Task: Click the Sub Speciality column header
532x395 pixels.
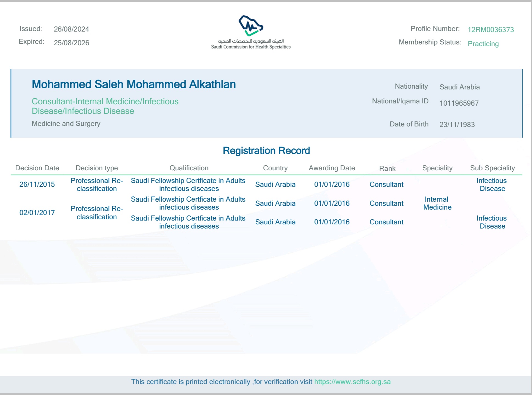Action: click(492, 168)
